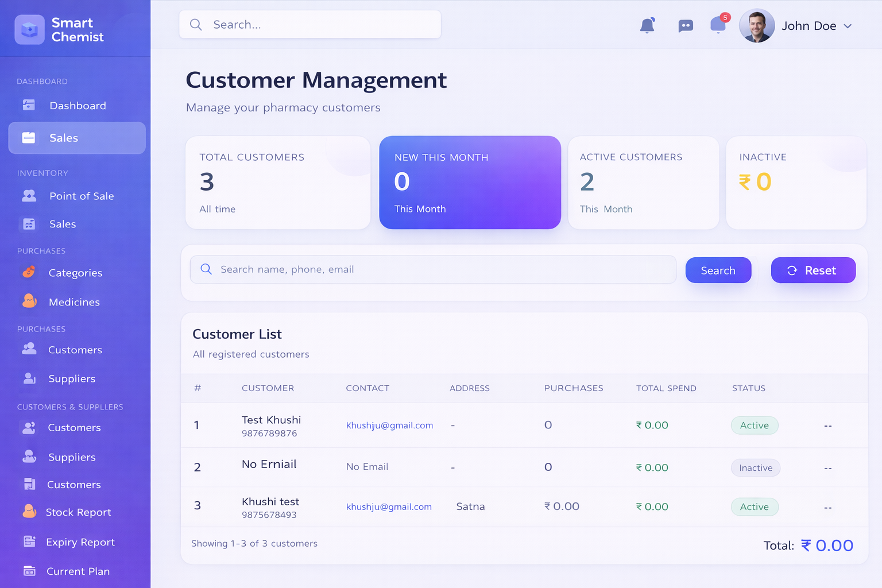The image size is (882, 588).
Task: Open Current Plan in sidebar
Action: pos(78,571)
